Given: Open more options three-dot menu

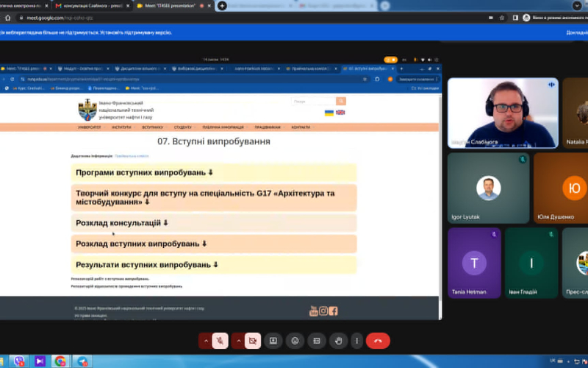Looking at the screenshot, I should [x=356, y=341].
